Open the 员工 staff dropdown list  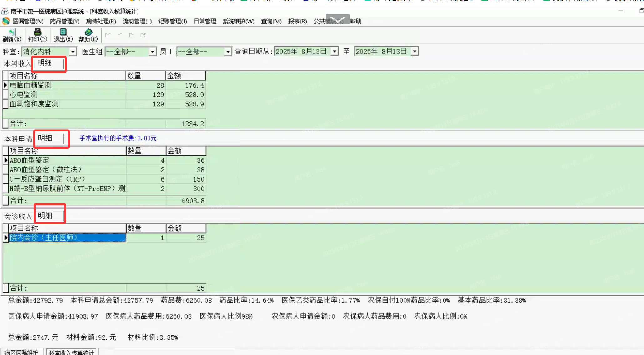click(x=228, y=52)
